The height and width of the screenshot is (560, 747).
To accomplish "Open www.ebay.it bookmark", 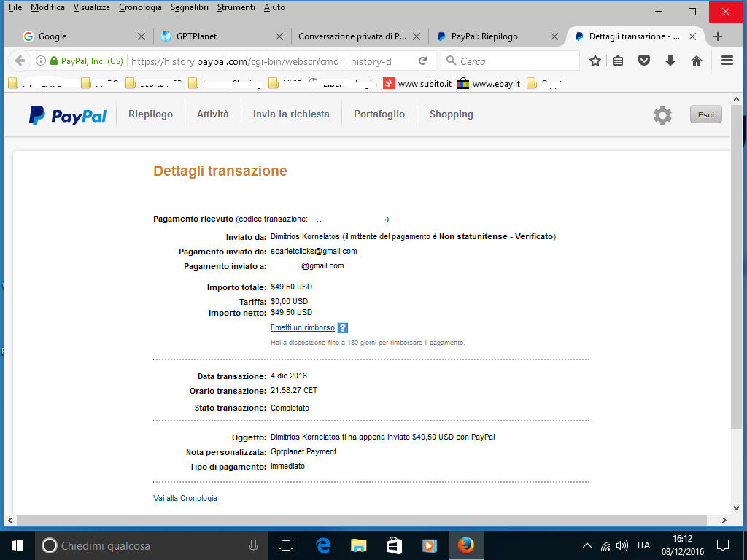I will point(489,84).
